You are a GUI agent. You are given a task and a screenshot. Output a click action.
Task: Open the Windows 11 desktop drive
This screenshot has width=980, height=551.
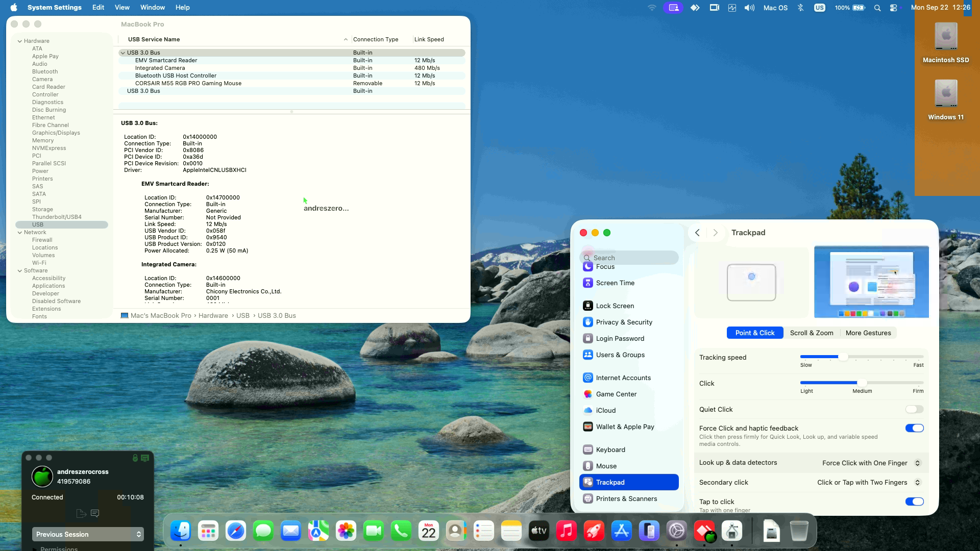pyautogui.click(x=946, y=100)
